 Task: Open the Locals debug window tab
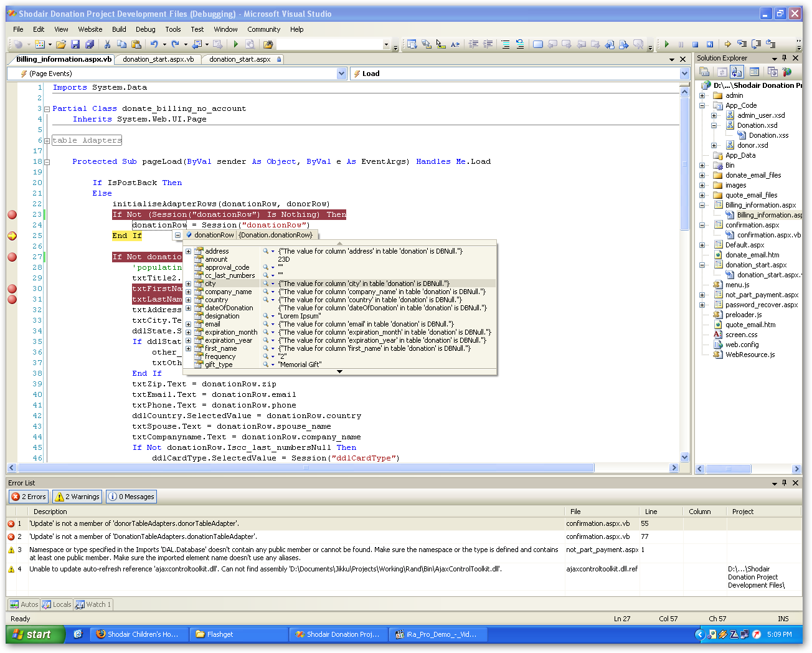[57, 604]
